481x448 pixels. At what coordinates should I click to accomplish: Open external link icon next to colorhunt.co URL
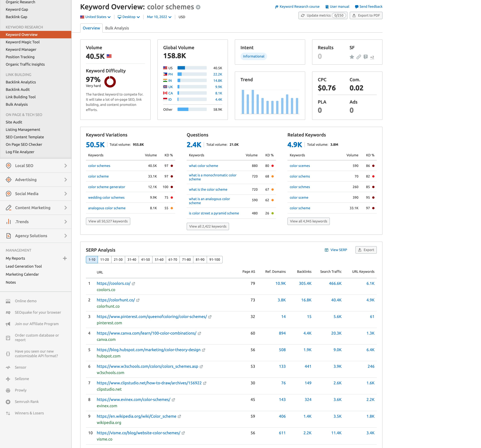pyautogui.click(x=138, y=300)
